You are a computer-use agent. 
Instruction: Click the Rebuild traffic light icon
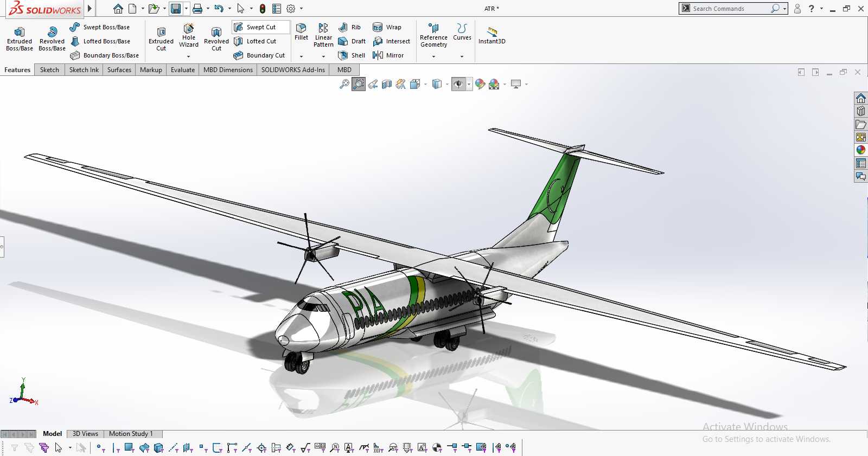click(x=263, y=9)
